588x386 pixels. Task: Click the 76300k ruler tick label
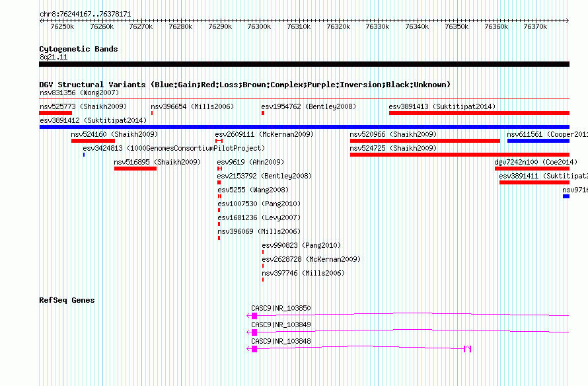[x=259, y=26]
